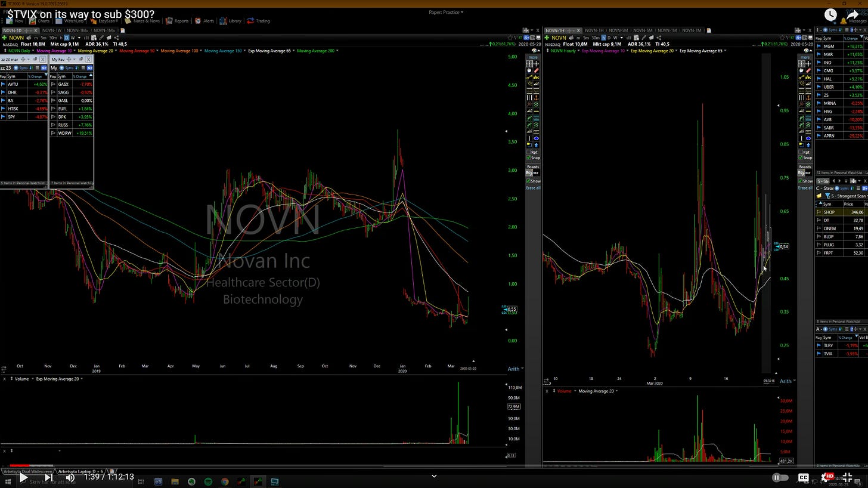Click the more button on the left chart's drawing toolbar

pos(533,57)
